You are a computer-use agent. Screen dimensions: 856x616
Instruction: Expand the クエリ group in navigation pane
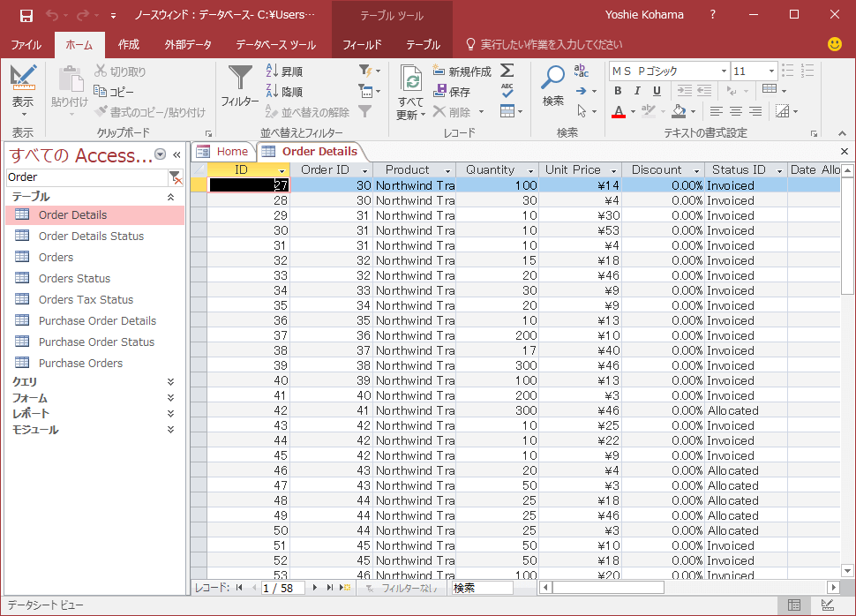pos(170,381)
